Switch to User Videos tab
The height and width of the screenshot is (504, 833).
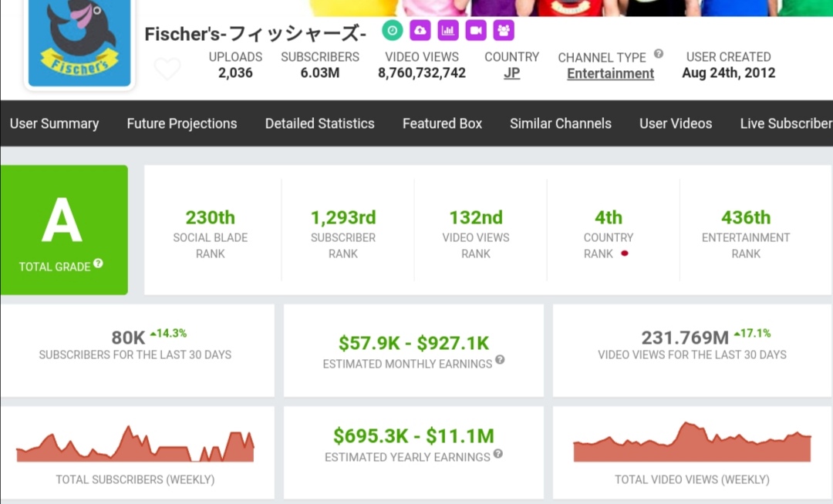[x=676, y=123]
